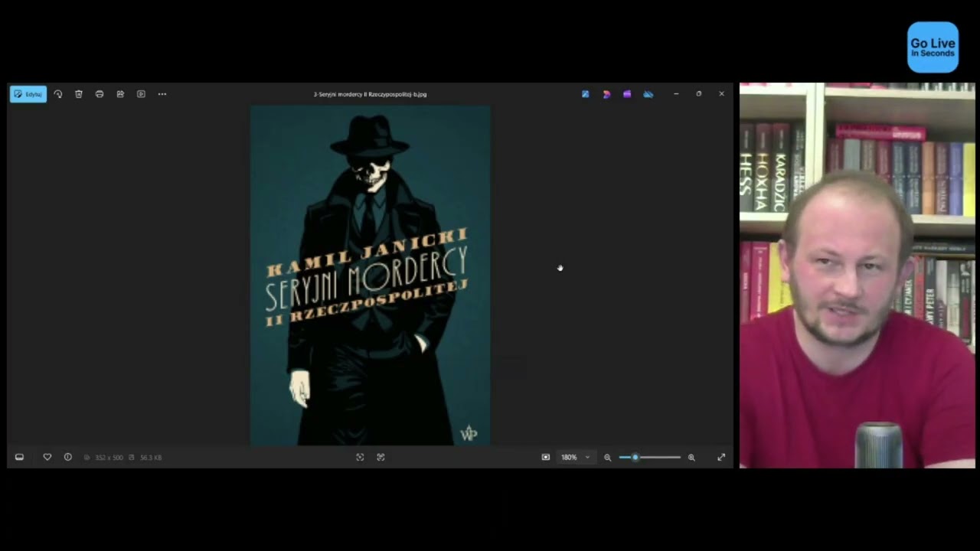Click the 56.3 KB file size text

click(151, 458)
